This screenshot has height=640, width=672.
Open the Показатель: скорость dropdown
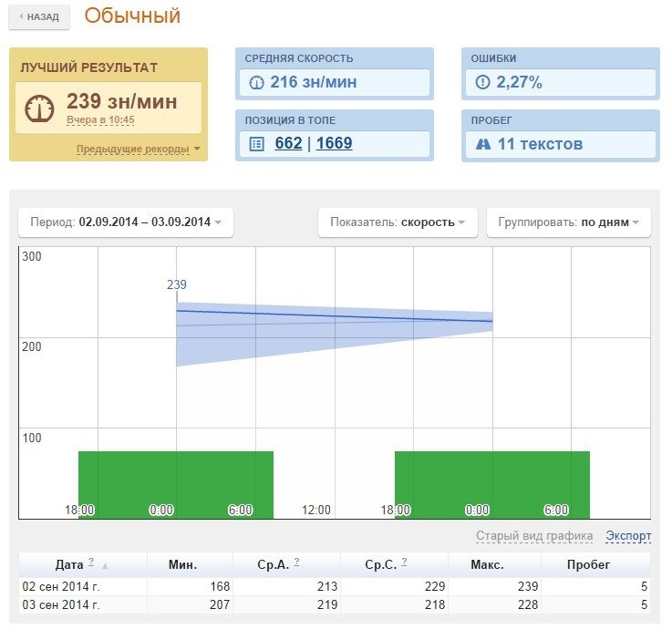click(397, 222)
